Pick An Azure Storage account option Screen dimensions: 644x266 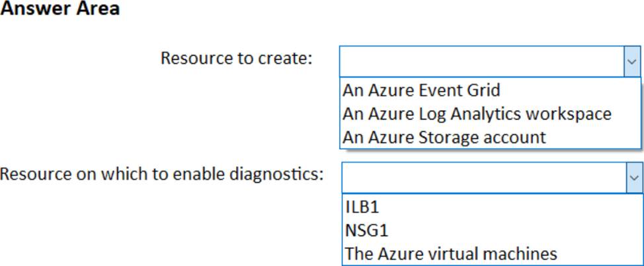(444, 137)
